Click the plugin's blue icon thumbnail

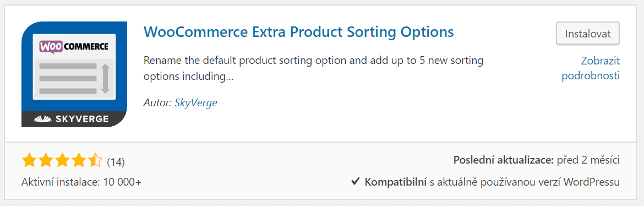click(74, 74)
